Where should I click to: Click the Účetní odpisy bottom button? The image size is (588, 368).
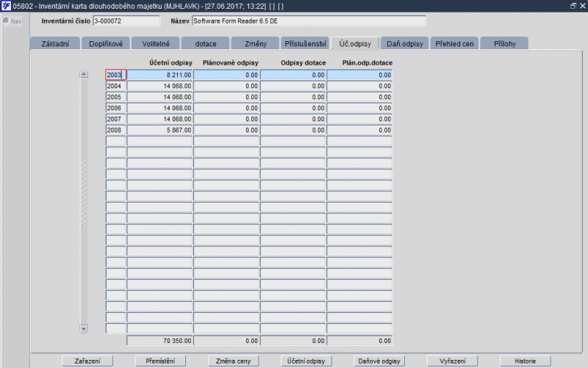306,361
